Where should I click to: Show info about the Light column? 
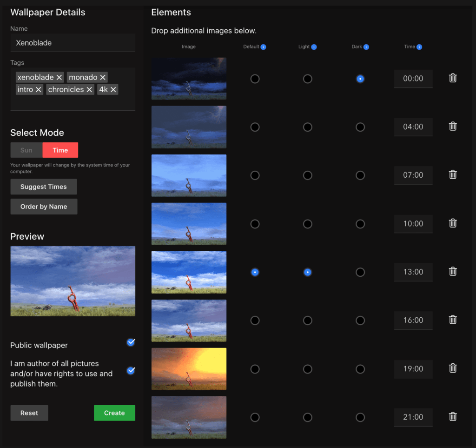pyautogui.click(x=314, y=47)
